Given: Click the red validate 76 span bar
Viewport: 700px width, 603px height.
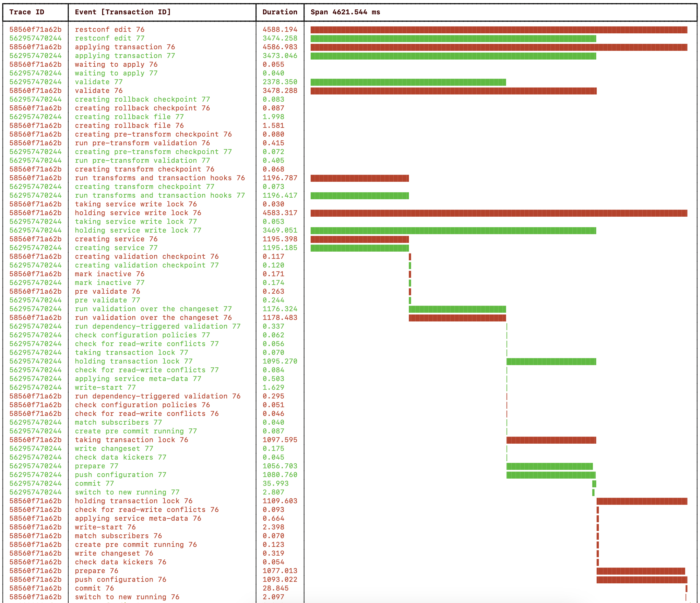Looking at the screenshot, I should click(x=453, y=91).
